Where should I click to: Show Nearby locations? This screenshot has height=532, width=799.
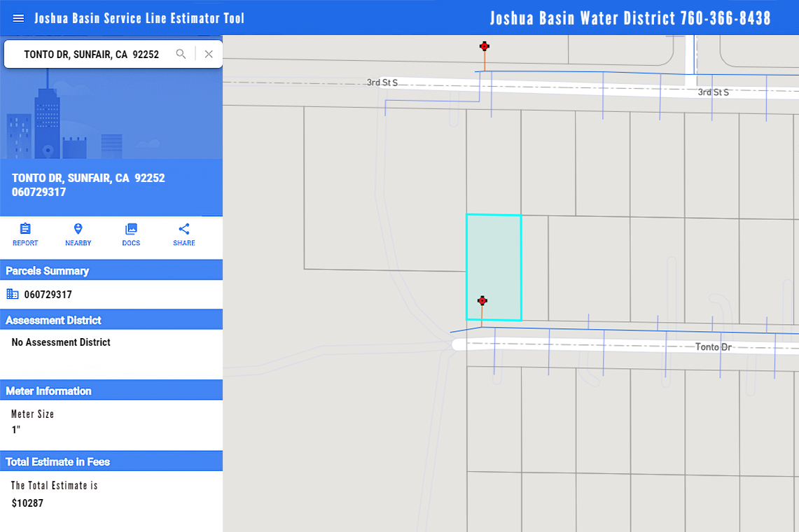point(78,234)
